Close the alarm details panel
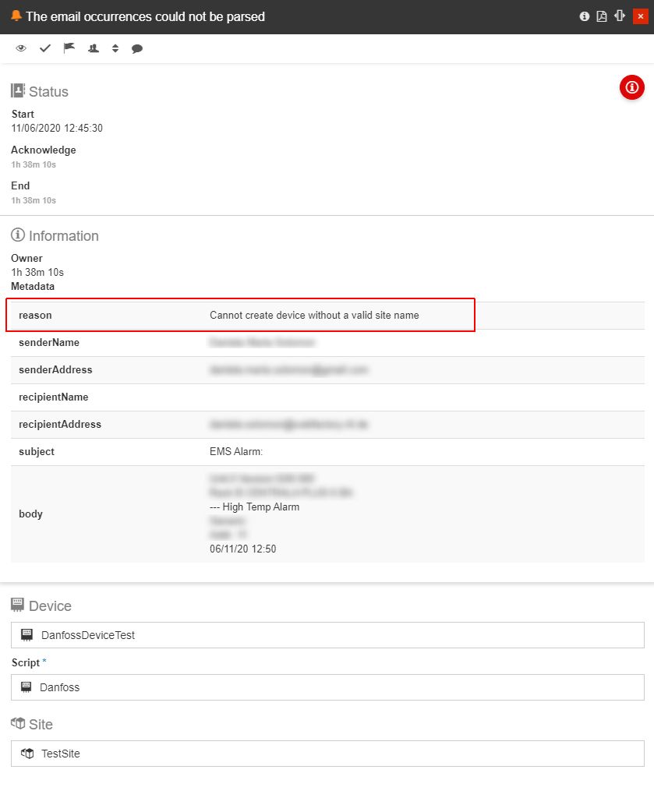Image resolution: width=654 pixels, height=812 pixels. [640, 16]
